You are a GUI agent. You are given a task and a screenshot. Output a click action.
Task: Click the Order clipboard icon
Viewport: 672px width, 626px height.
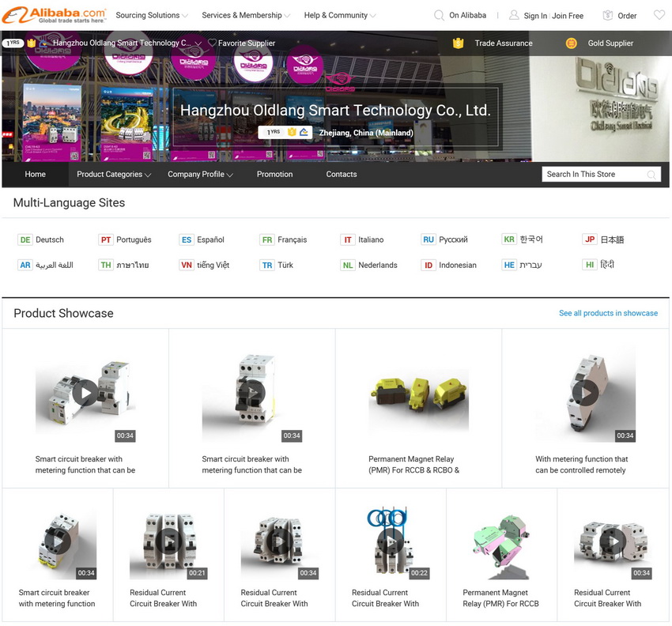pyautogui.click(x=607, y=15)
